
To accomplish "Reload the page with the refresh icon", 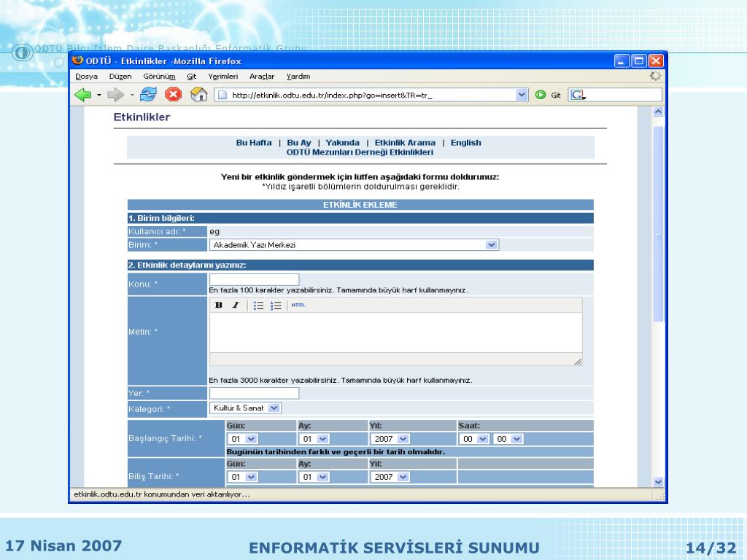I will pyautogui.click(x=148, y=94).
